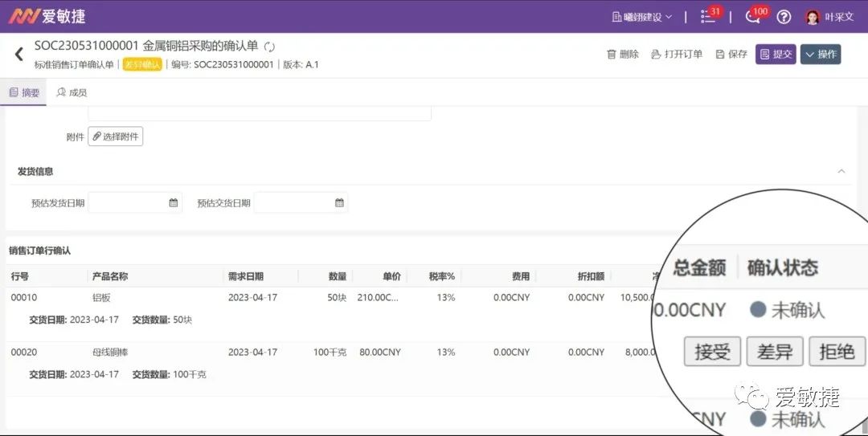
Task: Collapse the 发货信息 section
Action: (841, 171)
